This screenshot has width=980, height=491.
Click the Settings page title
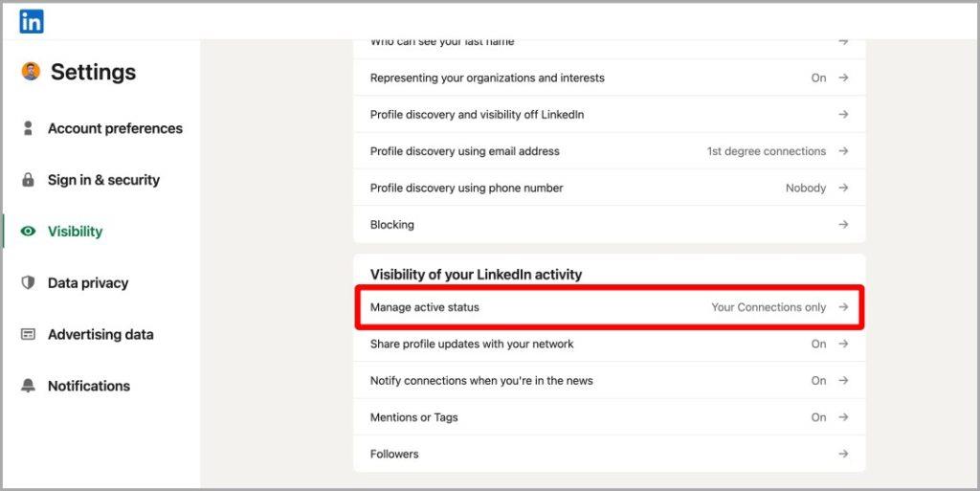click(x=93, y=72)
